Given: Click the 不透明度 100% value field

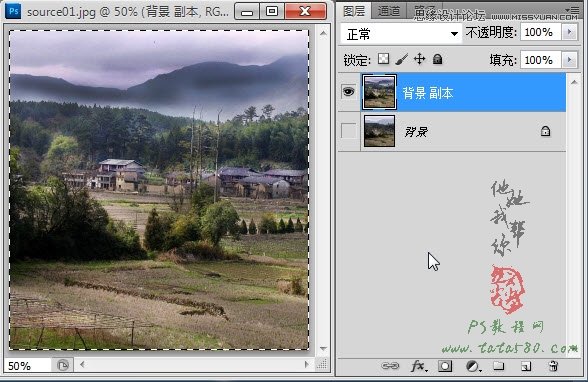Looking at the screenshot, I should pyautogui.click(x=540, y=32).
